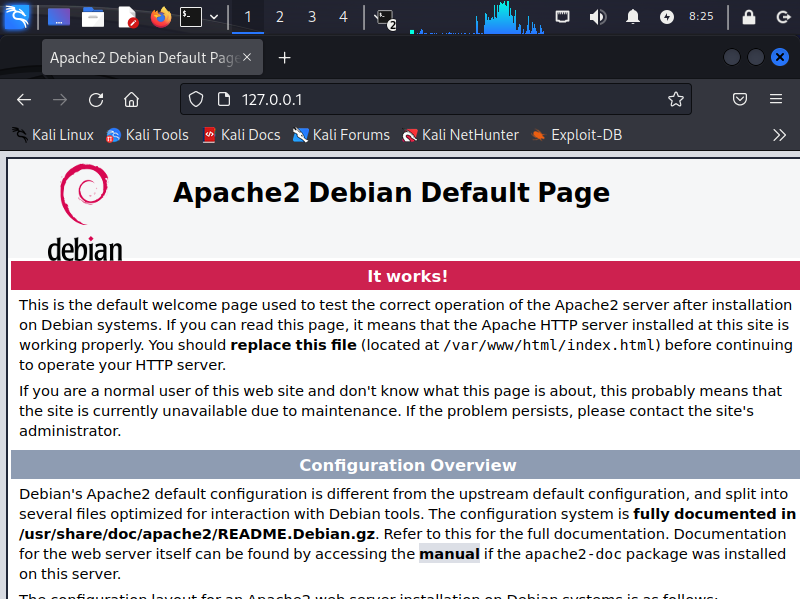Viewport: 800px width, 599px height.
Task: Click the first dark window control button
Action: [732, 57]
